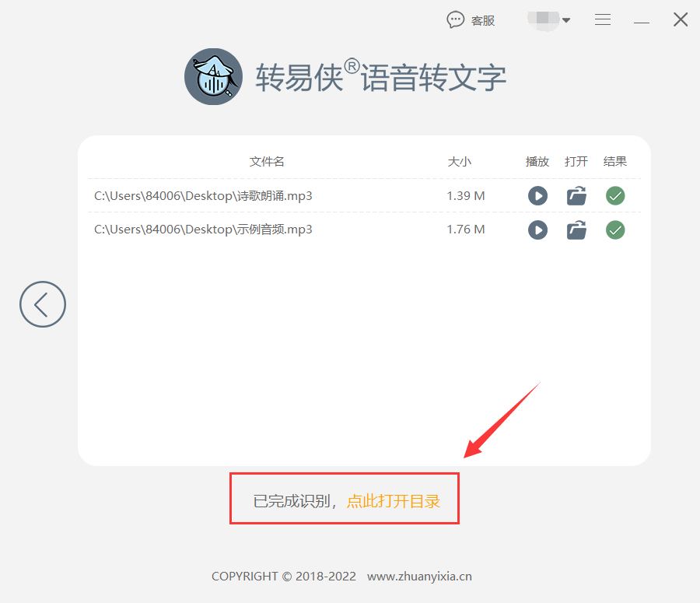The image size is (700, 603).
Task: Go back using the left arrow circle
Action: [43, 304]
